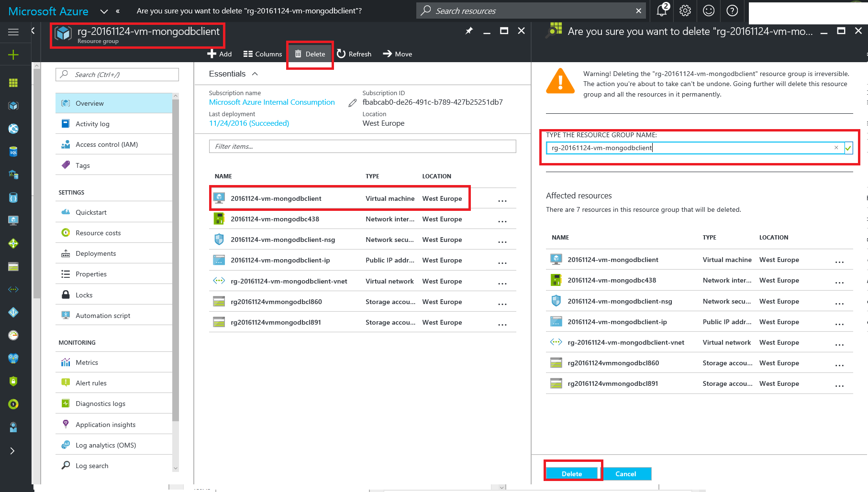The image size is (868, 492).
Task: Expand More services chevron in sidebar
Action: 12,451
